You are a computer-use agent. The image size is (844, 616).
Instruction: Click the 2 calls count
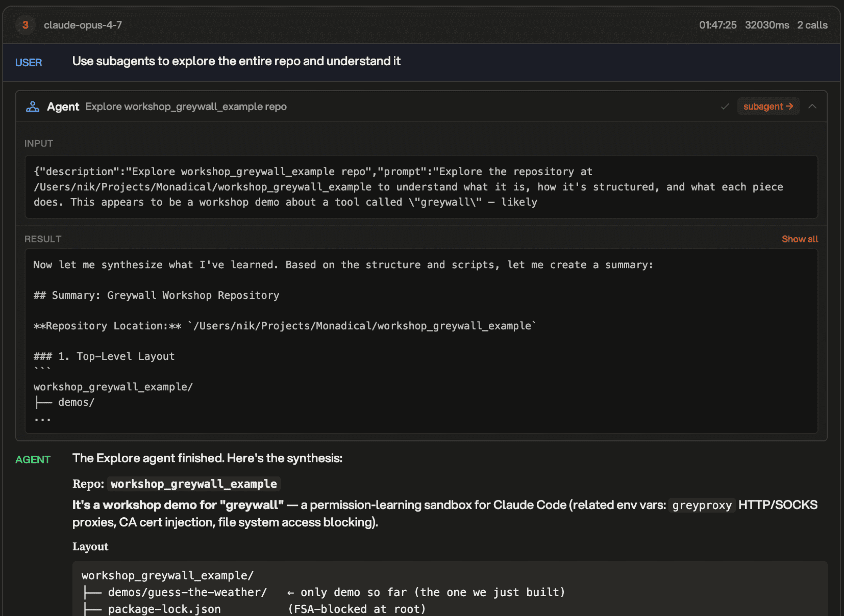tap(812, 25)
